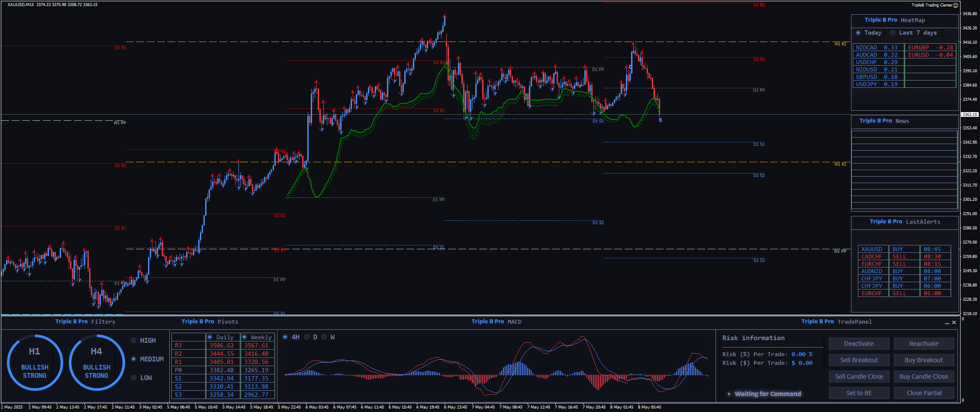The image size is (980, 412).
Task: Switch MACD to W timeframe
Action: click(x=324, y=337)
